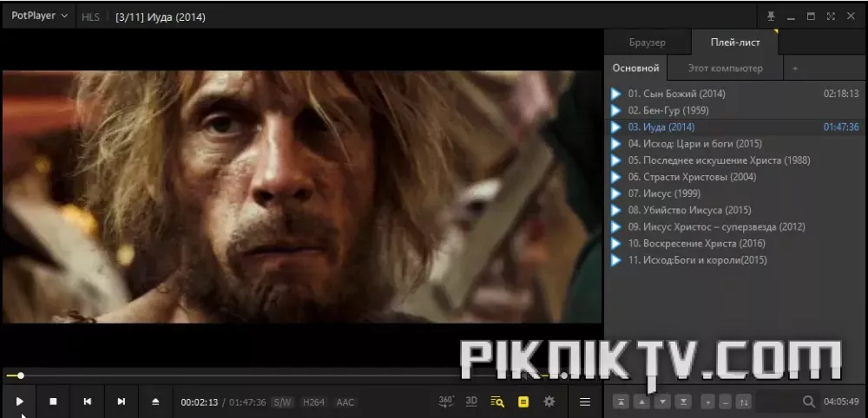Click play icon beside Бен-Гур

(615, 111)
